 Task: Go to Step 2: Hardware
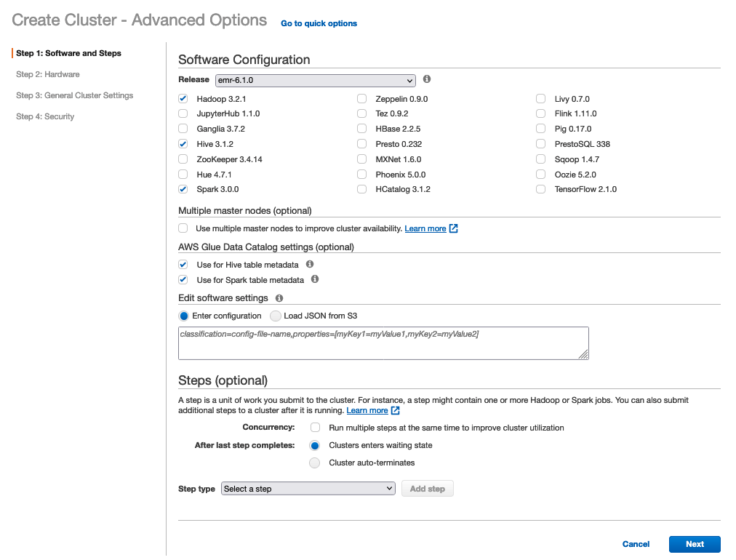(x=48, y=74)
